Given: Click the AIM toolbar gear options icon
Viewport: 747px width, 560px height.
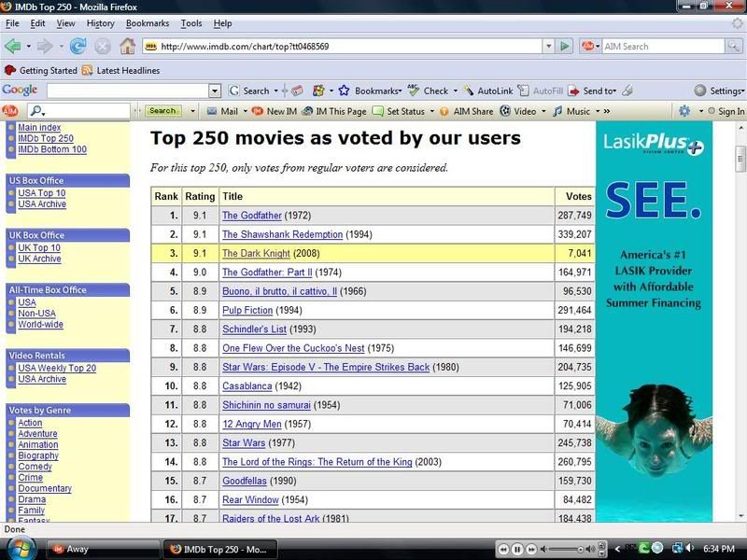Looking at the screenshot, I should 684,111.
